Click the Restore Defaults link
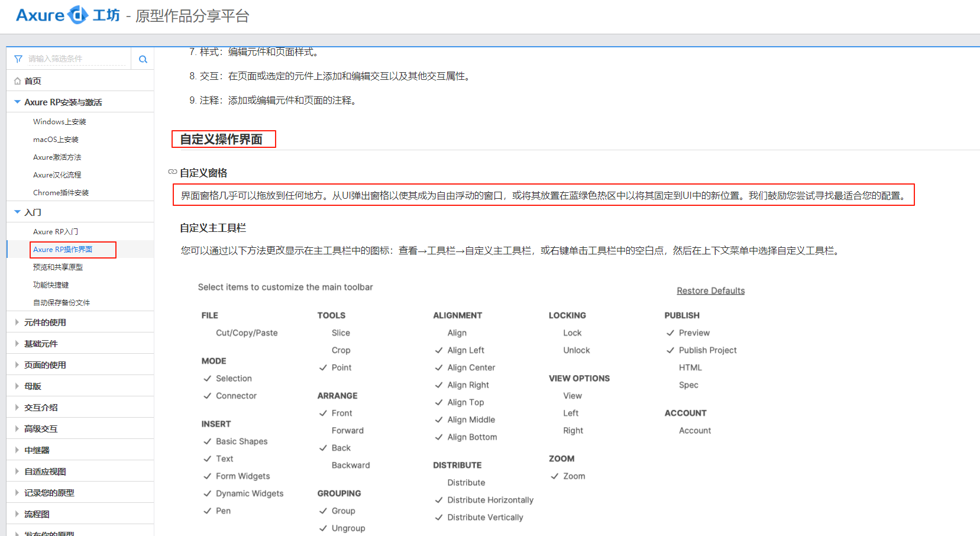 coord(710,290)
